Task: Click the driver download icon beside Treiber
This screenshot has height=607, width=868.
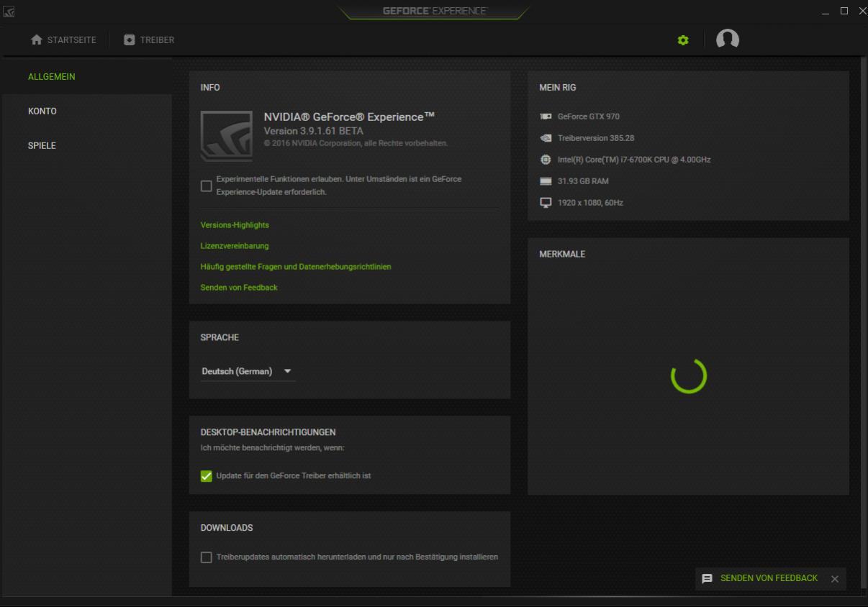Action: tap(130, 40)
